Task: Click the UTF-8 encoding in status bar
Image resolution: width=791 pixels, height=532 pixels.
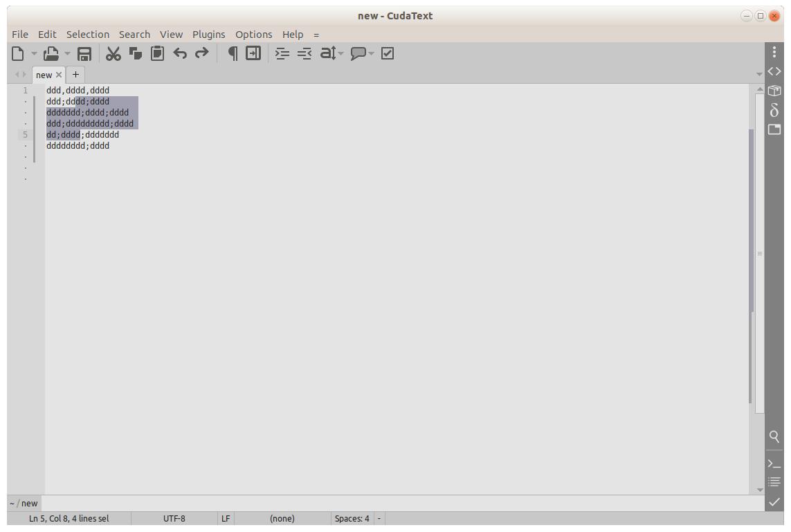Action: point(174,518)
